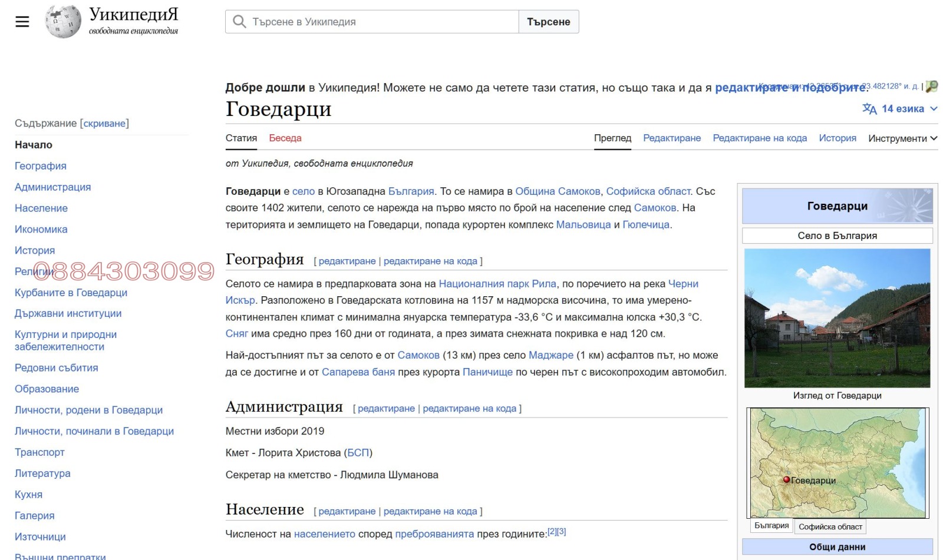Click the magnifier icon in search box
Screen dimensions: 943x560
pyautogui.click(x=239, y=22)
